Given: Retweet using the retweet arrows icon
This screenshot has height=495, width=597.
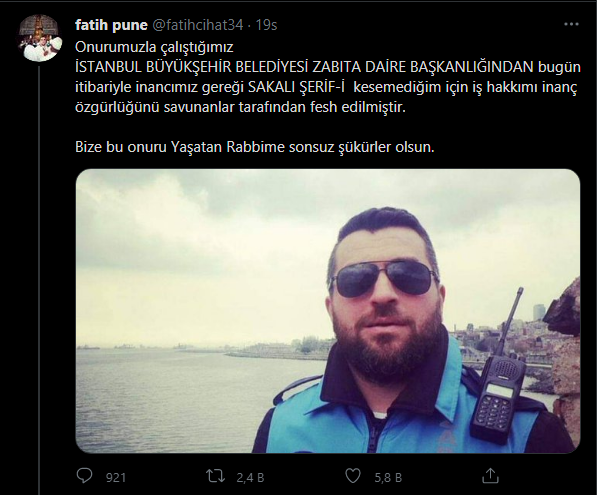Looking at the screenshot, I should (x=215, y=476).
